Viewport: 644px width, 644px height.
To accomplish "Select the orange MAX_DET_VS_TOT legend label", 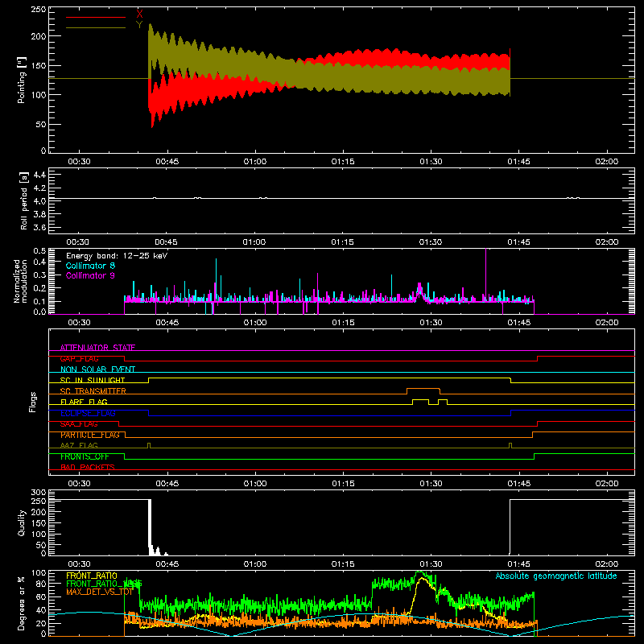I will click(x=100, y=592).
